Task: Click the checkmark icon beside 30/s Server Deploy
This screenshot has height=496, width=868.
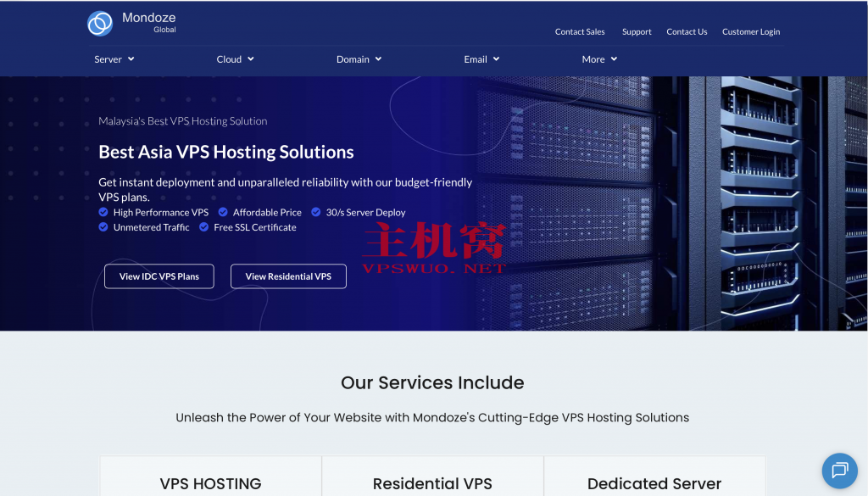Action: (316, 212)
